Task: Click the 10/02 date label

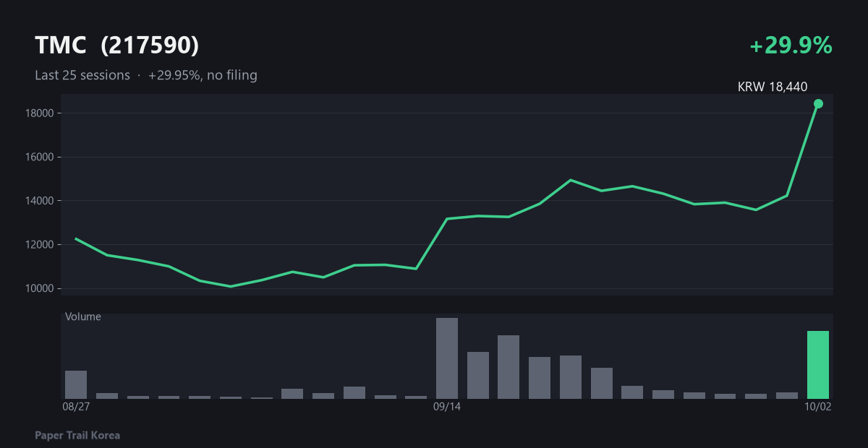Action: (x=818, y=407)
